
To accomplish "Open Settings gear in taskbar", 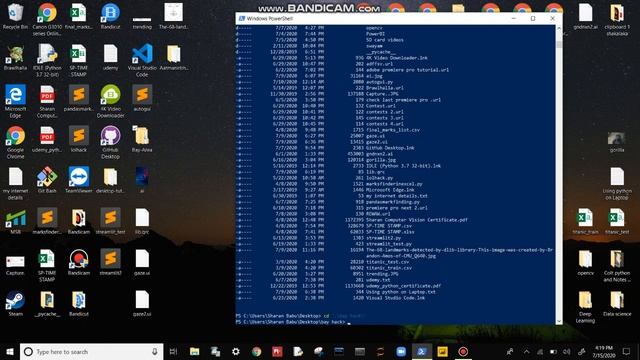I will pos(236,351).
